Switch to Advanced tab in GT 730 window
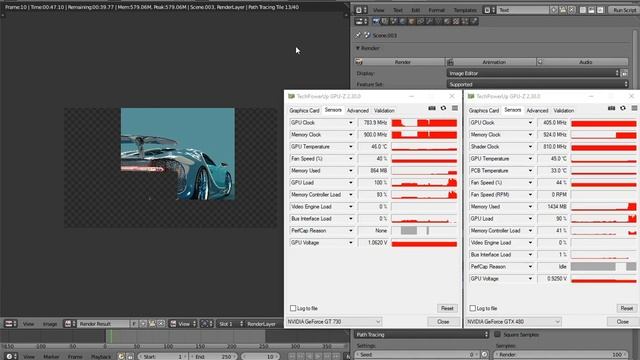 pos(358,111)
